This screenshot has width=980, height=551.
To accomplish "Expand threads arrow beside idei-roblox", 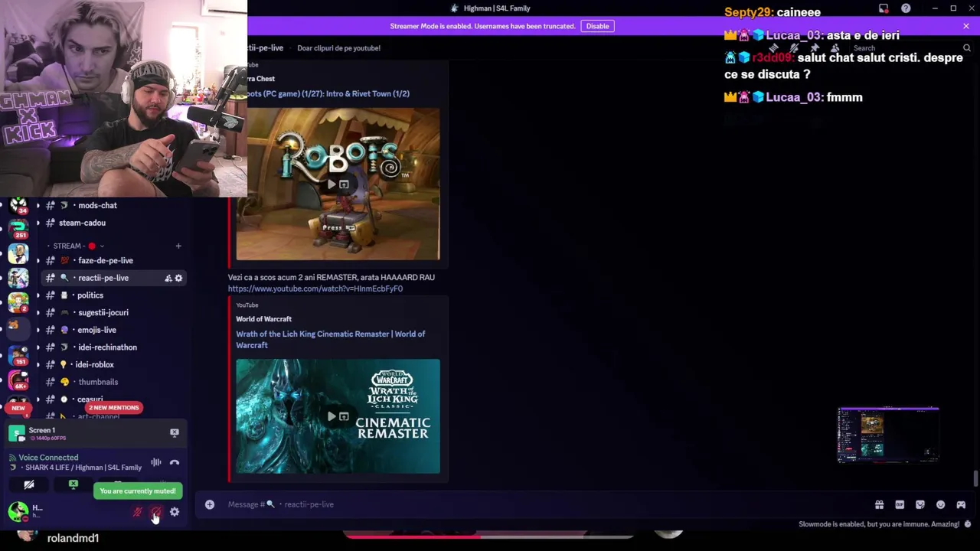I will [38, 365].
